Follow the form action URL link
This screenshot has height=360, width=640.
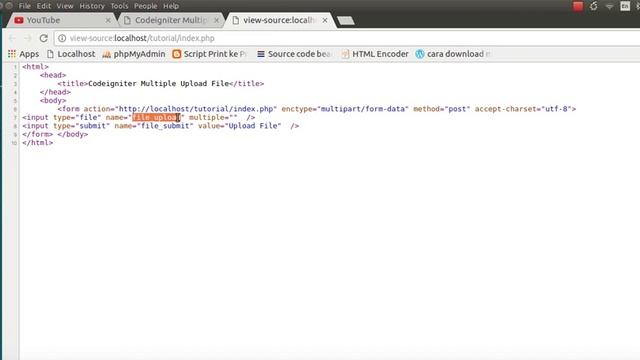(196, 109)
